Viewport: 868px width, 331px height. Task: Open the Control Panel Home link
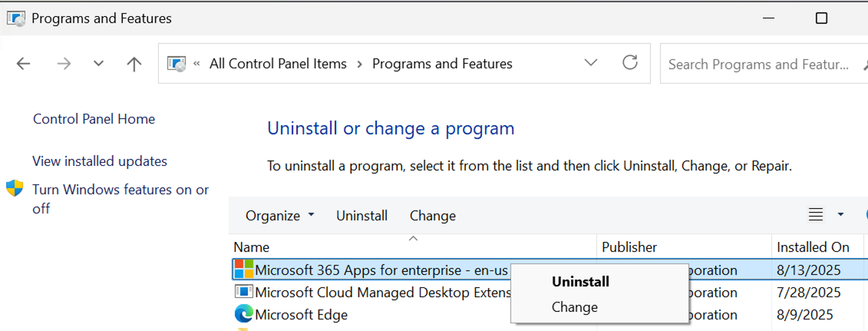[x=94, y=119]
